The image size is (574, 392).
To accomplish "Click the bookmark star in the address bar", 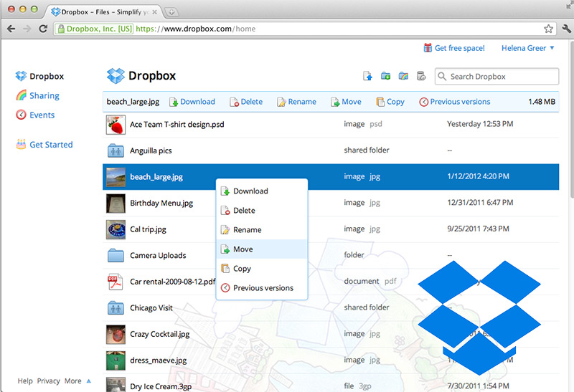I will [548, 29].
